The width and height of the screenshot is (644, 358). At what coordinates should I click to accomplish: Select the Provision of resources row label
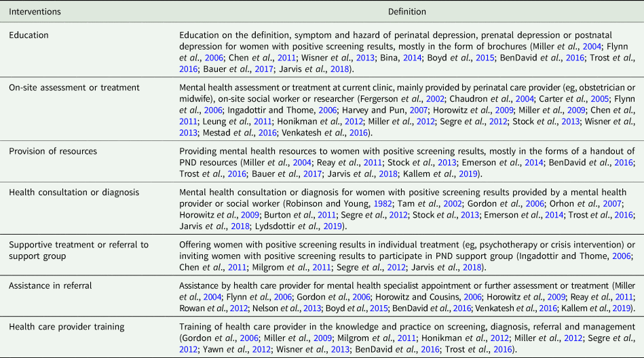(x=52, y=151)
